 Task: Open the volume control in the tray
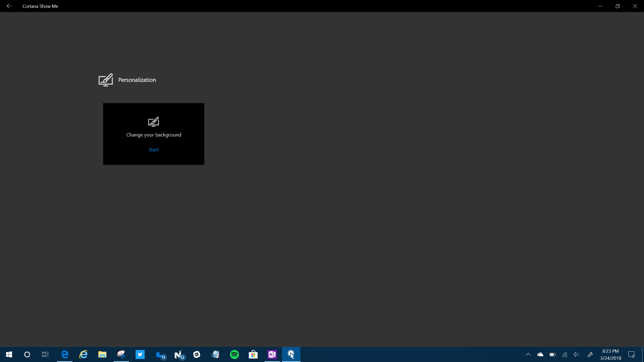point(576,354)
